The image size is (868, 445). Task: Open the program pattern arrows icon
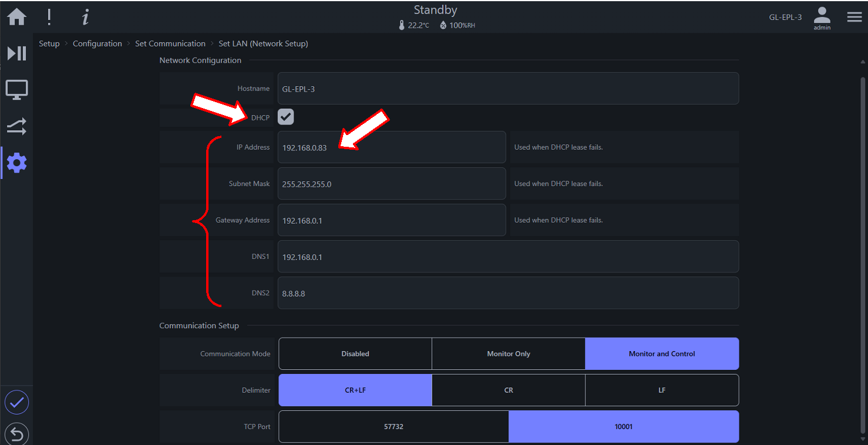(16, 126)
